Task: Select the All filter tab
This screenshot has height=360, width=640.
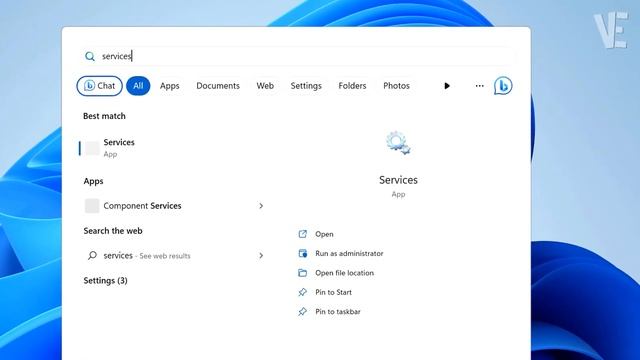Action: pyautogui.click(x=138, y=86)
